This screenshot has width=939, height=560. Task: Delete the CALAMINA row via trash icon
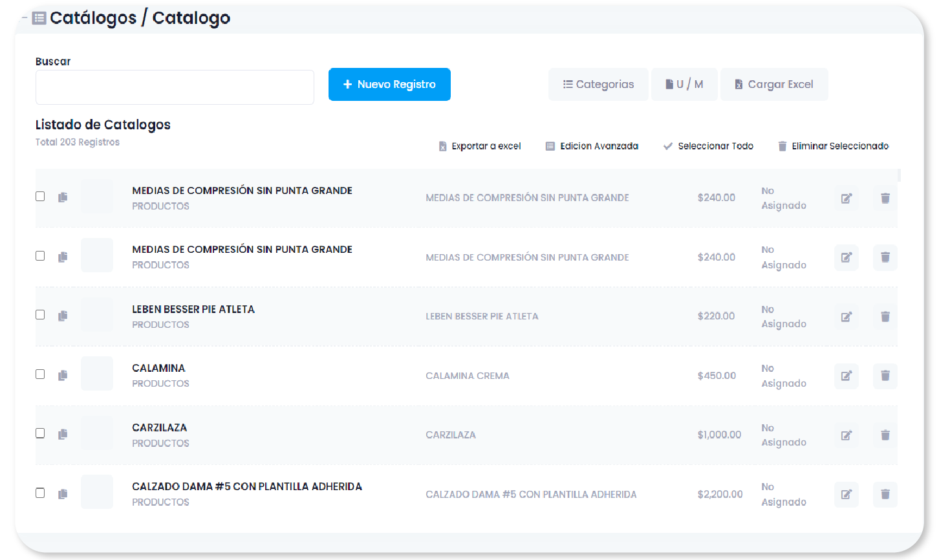885,376
